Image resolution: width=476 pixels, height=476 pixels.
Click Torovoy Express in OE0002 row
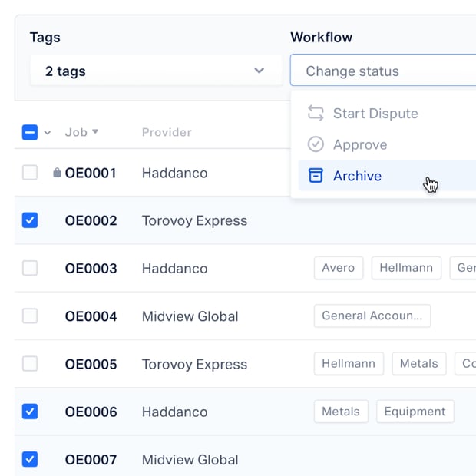tap(194, 220)
